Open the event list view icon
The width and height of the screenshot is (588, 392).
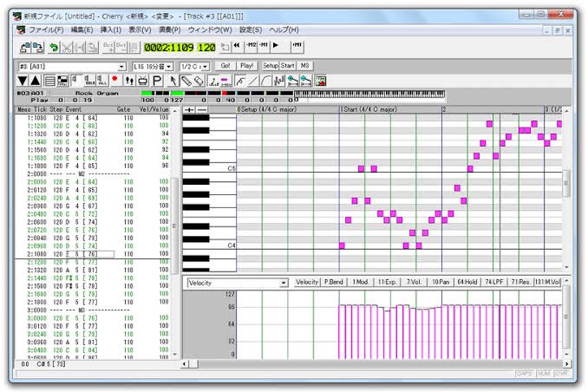tap(49, 81)
